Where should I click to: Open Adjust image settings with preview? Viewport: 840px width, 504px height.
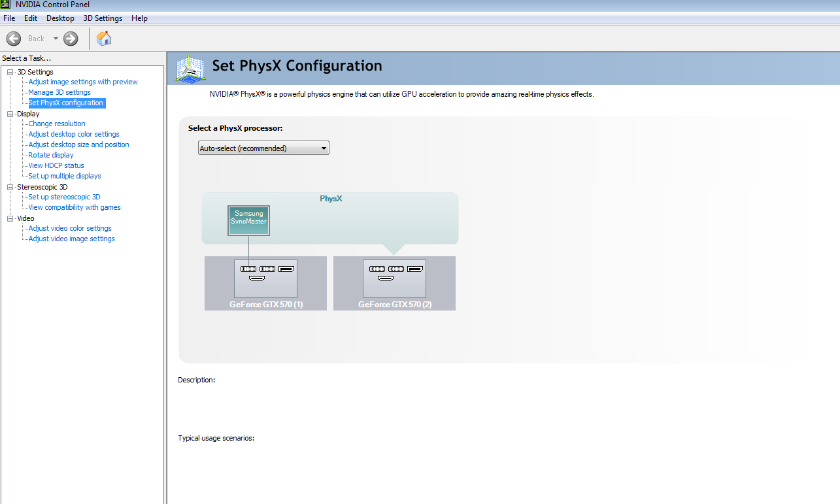click(83, 82)
